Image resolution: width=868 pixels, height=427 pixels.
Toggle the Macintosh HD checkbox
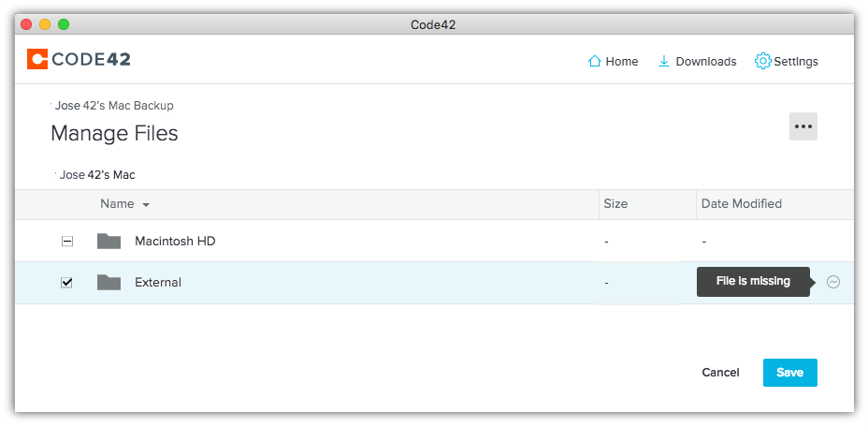67,242
